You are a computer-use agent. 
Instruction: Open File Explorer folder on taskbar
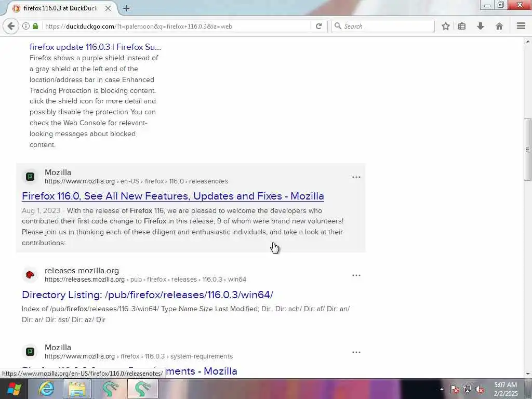(x=77, y=389)
